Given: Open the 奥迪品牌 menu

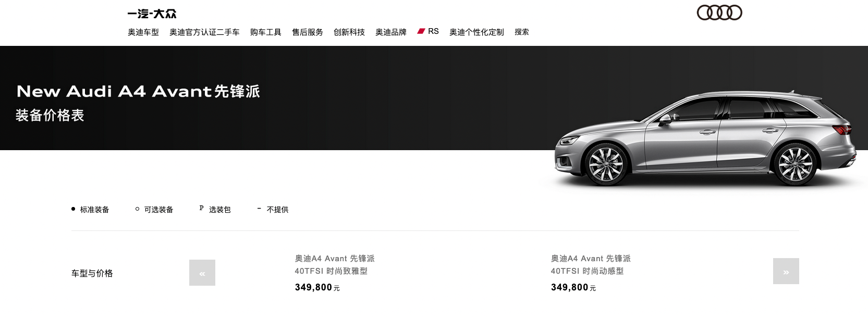Looking at the screenshot, I should 391,32.
